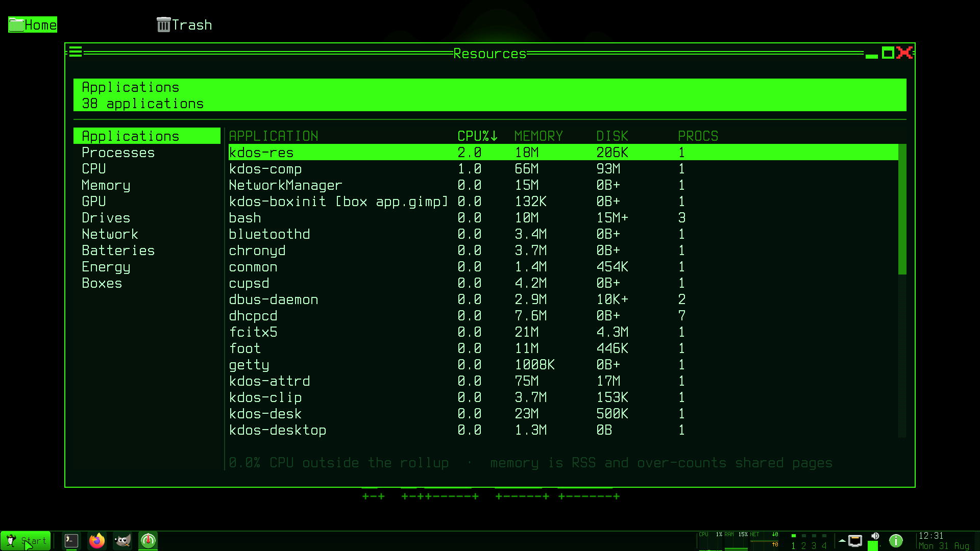This screenshot has width=980, height=551.
Task: Select the NetworkManager row
Action: [x=563, y=185]
